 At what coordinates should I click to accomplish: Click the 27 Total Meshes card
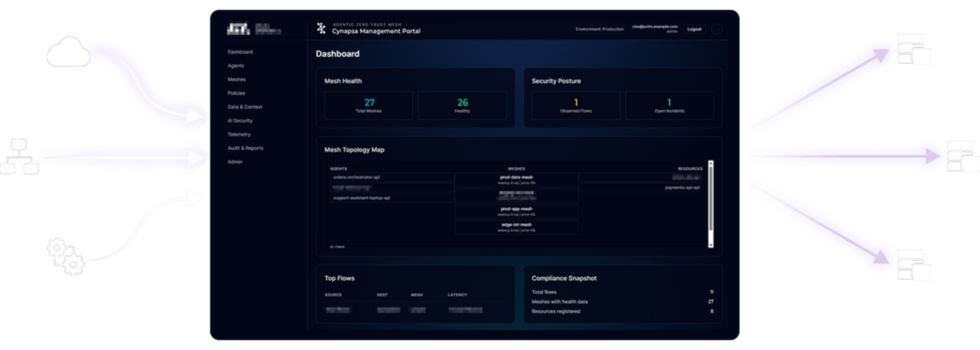click(368, 106)
